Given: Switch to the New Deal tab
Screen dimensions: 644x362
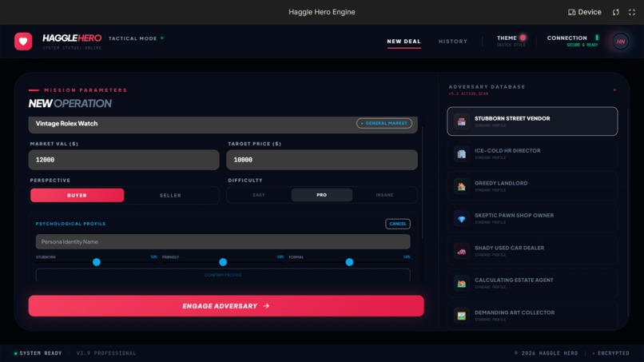Looking at the screenshot, I should (403, 42).
